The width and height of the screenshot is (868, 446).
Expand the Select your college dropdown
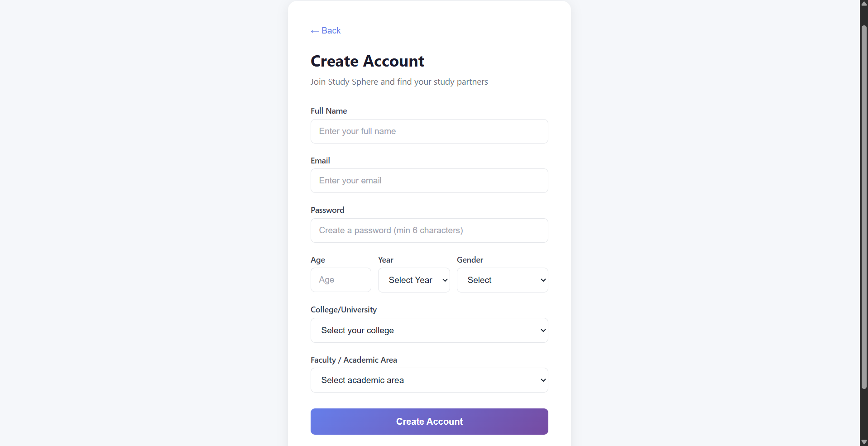[429, 330]
